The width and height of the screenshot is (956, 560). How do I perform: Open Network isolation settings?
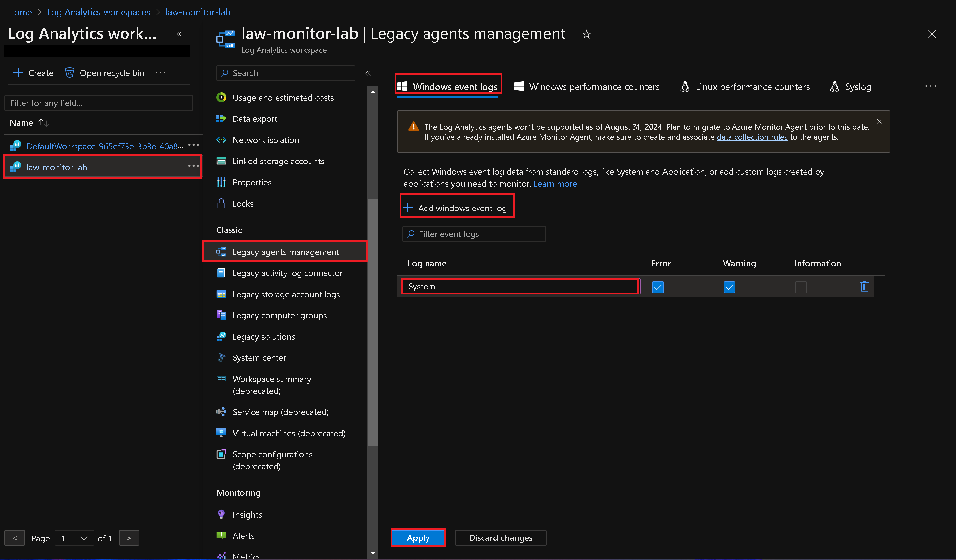(x=265, y=140)
